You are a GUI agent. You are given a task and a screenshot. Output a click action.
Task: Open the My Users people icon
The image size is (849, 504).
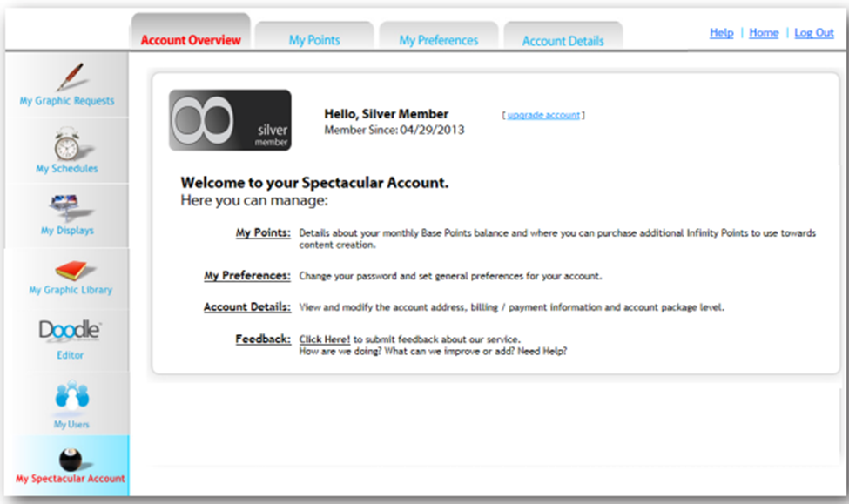[71, 397]
